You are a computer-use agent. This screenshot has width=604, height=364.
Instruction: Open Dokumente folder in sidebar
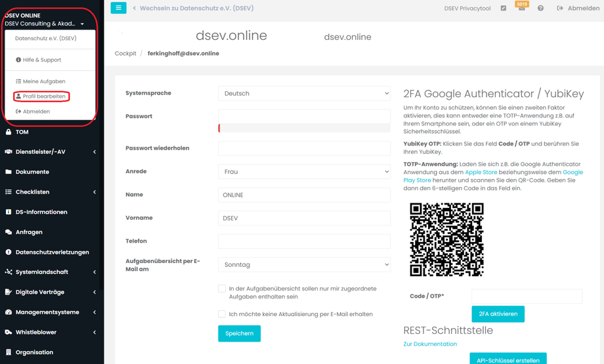pos(32,172)
